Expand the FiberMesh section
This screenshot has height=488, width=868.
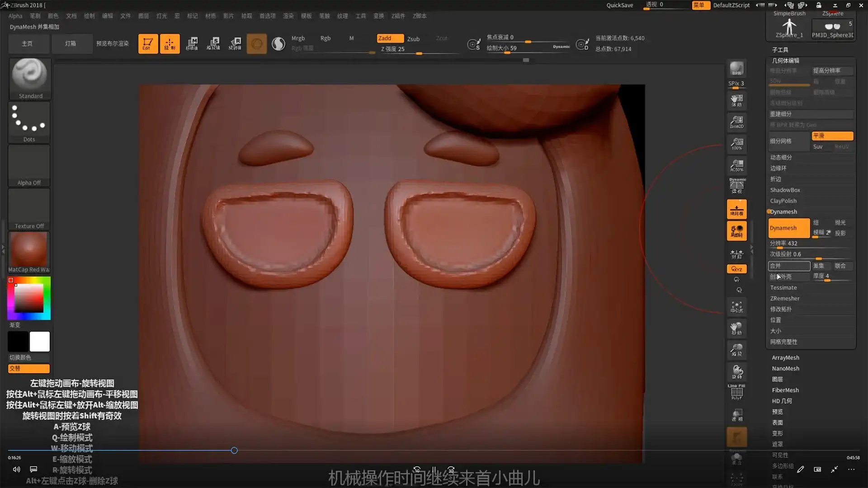[x=786, y=390]
